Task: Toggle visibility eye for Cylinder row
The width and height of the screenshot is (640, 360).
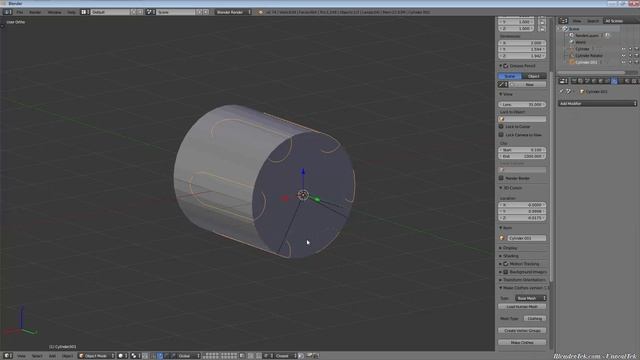Action: 623,49
